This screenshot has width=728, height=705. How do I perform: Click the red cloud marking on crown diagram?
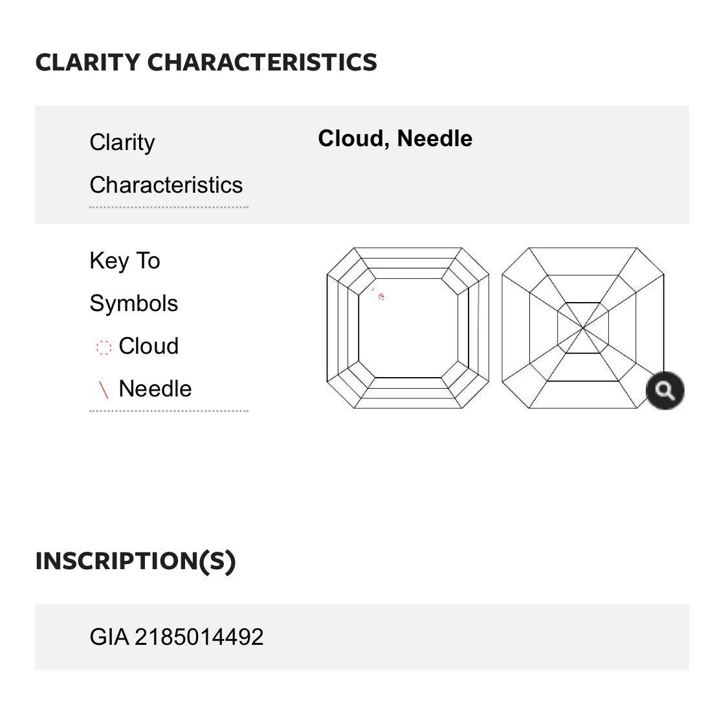coord(381,297)
